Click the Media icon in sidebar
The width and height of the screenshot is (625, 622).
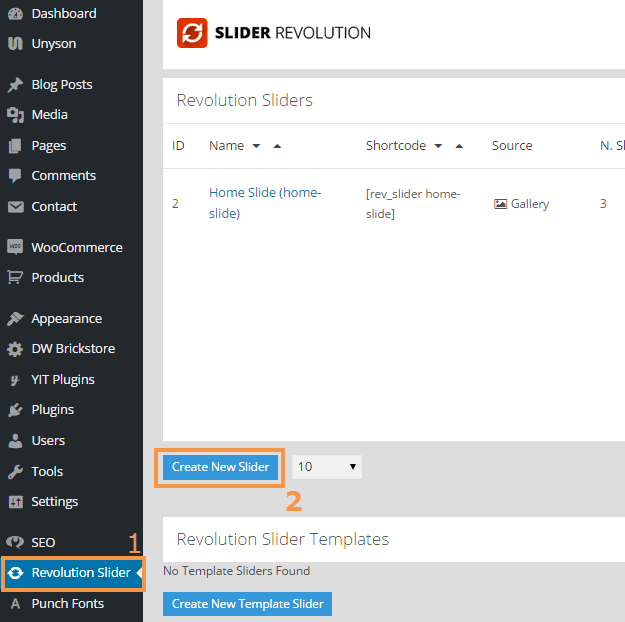pyautogui.click(x=15, y=115)
